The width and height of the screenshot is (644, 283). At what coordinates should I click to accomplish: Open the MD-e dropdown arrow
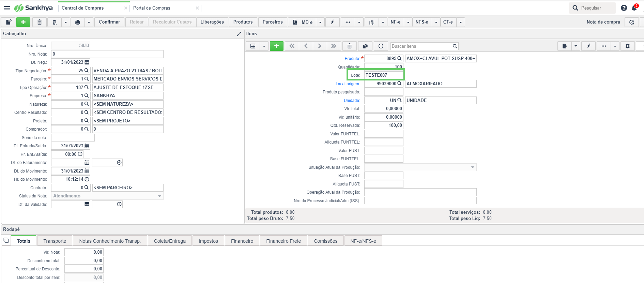click(320, 22)
